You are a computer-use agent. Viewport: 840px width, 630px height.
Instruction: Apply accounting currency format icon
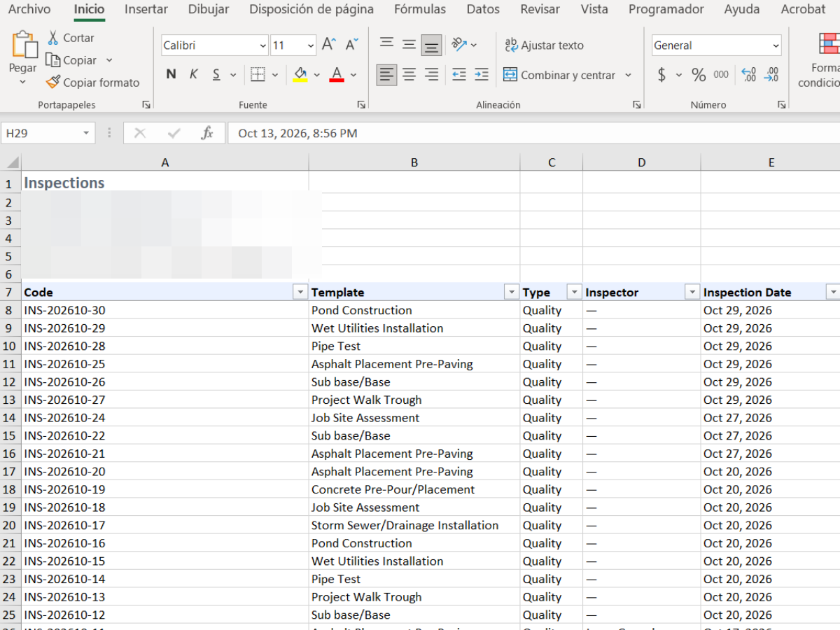[x=661, y=74]
